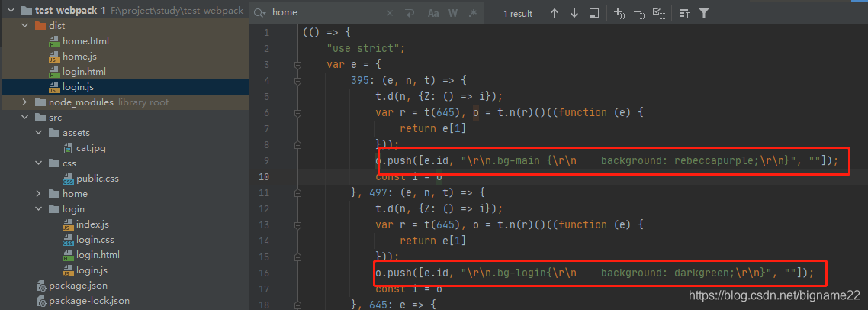Fold code block at line 3 gutter
This screenshot has width=868, height=310.
297,64
